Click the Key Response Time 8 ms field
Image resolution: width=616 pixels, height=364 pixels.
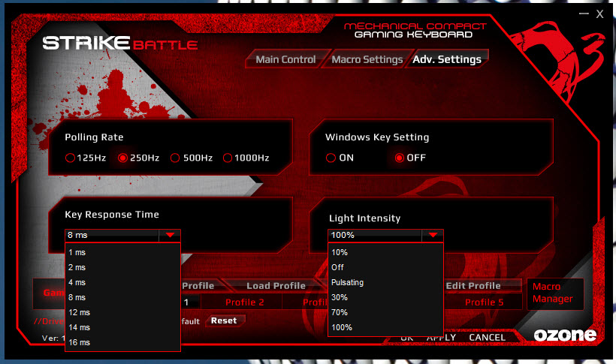(112, 235)
